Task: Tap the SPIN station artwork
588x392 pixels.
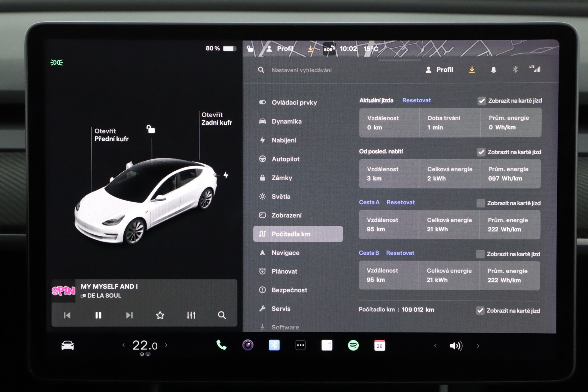Action: tap(63, 291)
